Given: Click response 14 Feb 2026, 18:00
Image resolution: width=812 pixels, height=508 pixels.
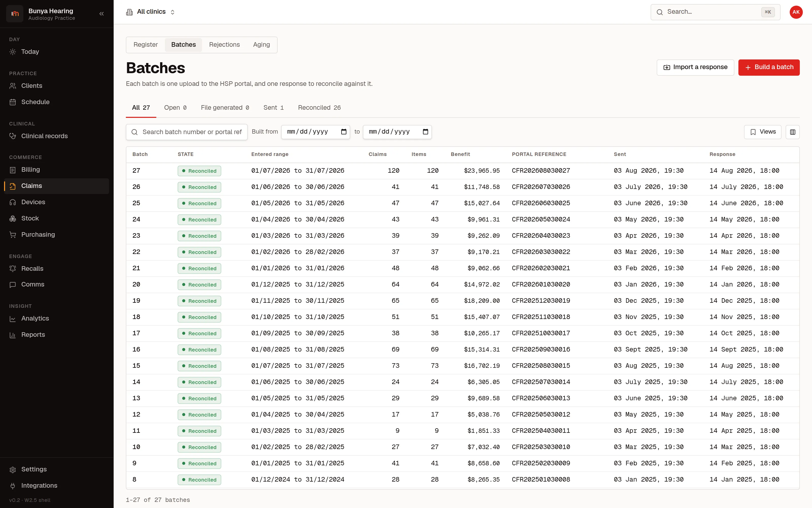Looking at the screenshot, I should 744,268.
